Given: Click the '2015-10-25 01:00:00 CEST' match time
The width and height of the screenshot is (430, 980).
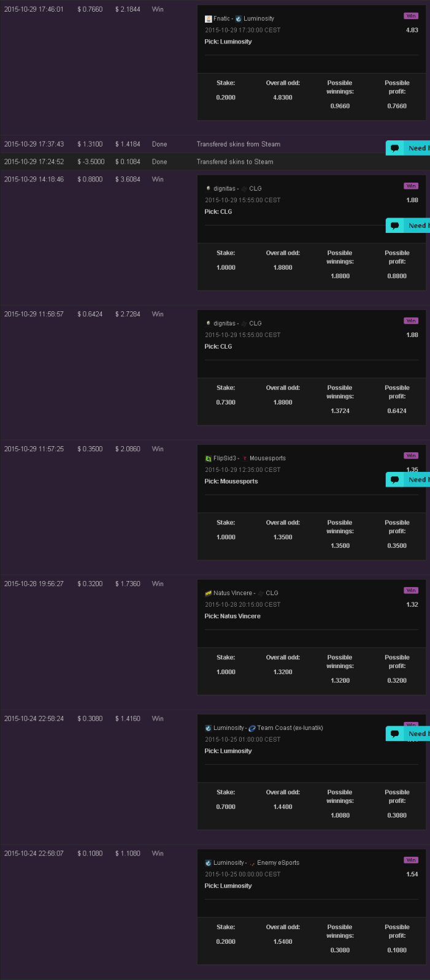Looking at the screenshot, I should [242, 740].
